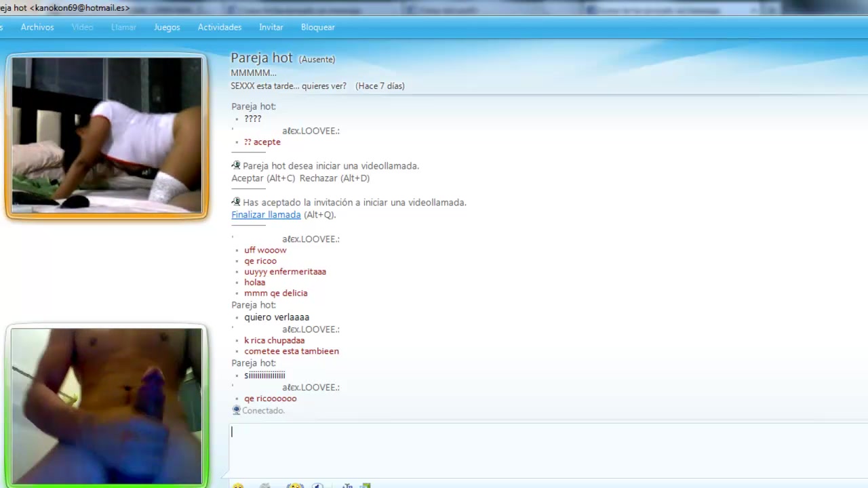Click the winks icon below message box
Viewport: 868px width, 488px height.
click(x=265, y=485)
